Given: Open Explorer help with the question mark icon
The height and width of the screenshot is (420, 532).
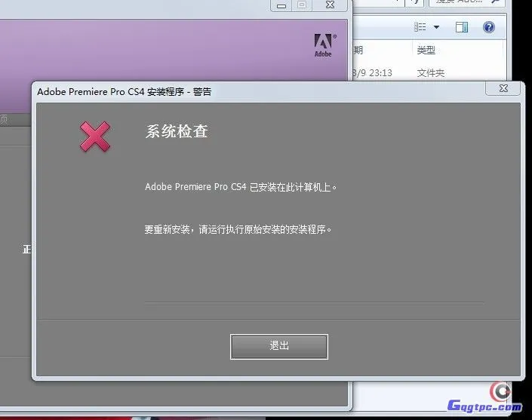Looking at the screenshot, I should tap(488, 27).
